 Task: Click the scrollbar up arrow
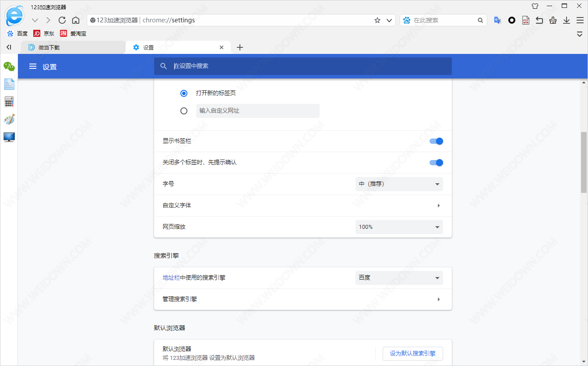pos(584,82)
